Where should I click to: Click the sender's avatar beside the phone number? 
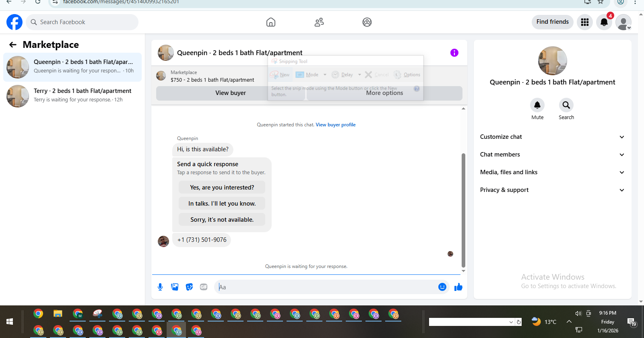tap(163, 241)
